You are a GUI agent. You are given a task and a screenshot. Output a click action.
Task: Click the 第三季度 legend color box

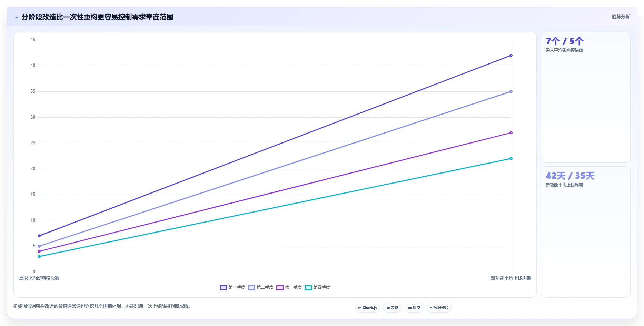point(280,287)
